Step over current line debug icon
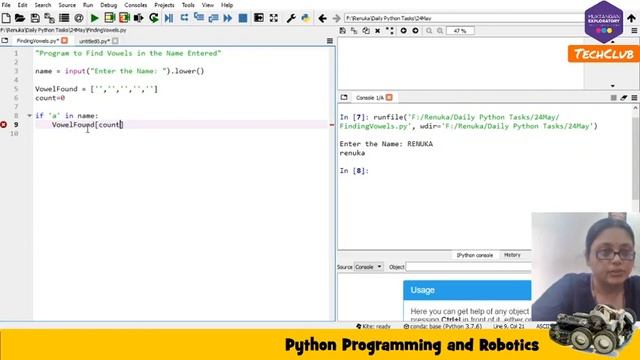This screenshot has height=360, width=640. click(x=184, y=18)
